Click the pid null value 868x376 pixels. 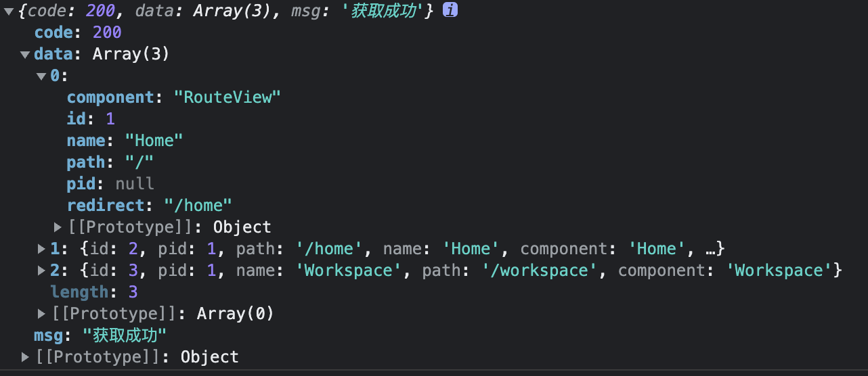point(135,184)
